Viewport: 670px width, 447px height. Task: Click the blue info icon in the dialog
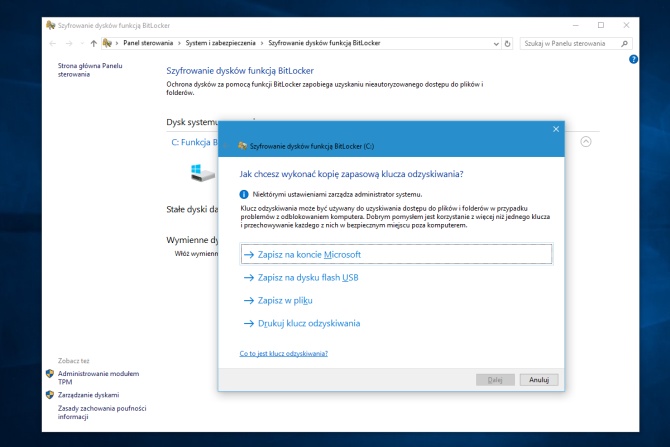tap(244, 194)
